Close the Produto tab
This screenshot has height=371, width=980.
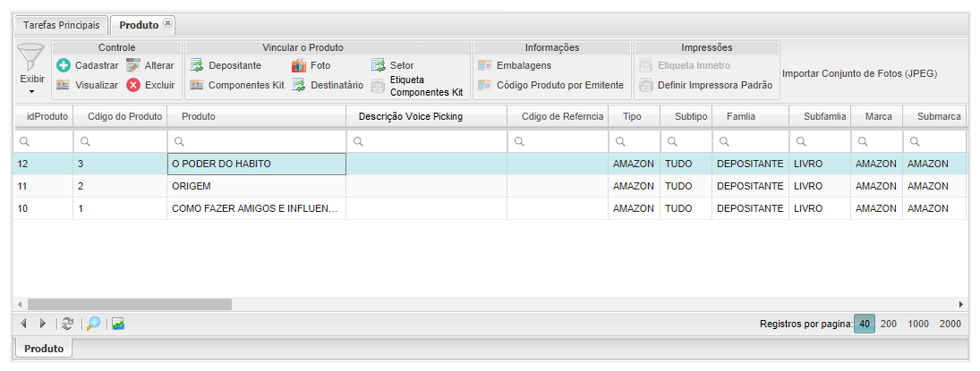pos(168,23)
